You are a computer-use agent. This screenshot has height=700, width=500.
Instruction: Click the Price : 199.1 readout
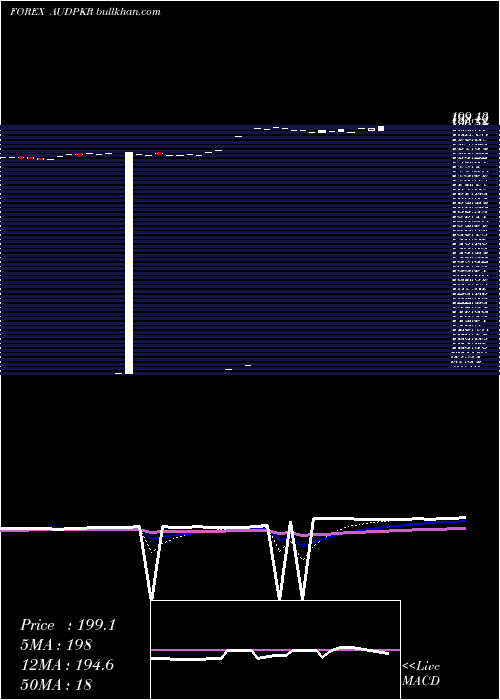tap(68, 625)
